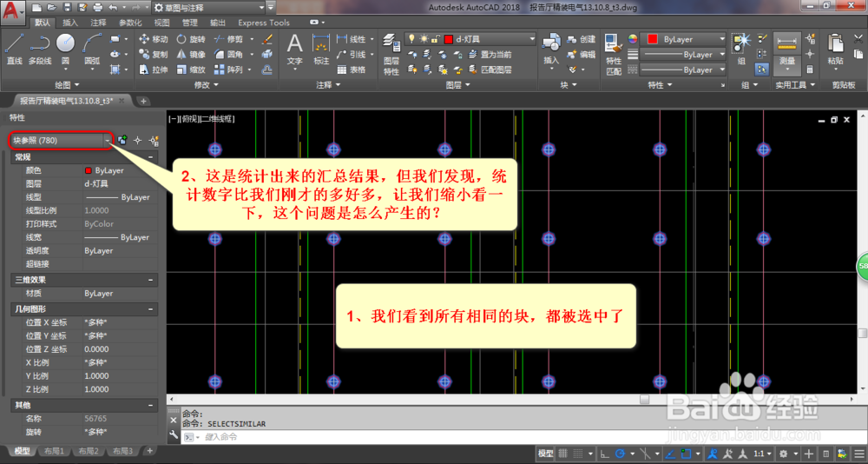Image resolution: width=868 pixels, height=464 pixels.
Task: Click the 编辑 block button
Action: click(x=582, y=55)
